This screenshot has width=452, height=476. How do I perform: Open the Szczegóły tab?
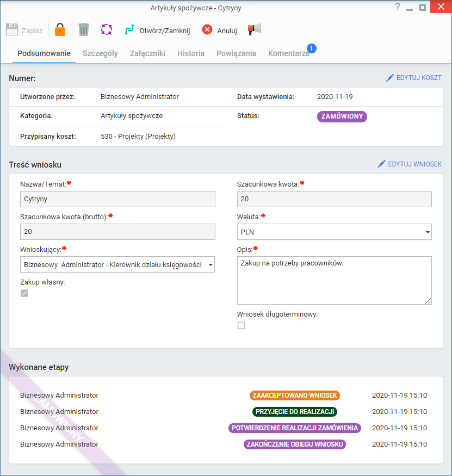tap(100, 53)
